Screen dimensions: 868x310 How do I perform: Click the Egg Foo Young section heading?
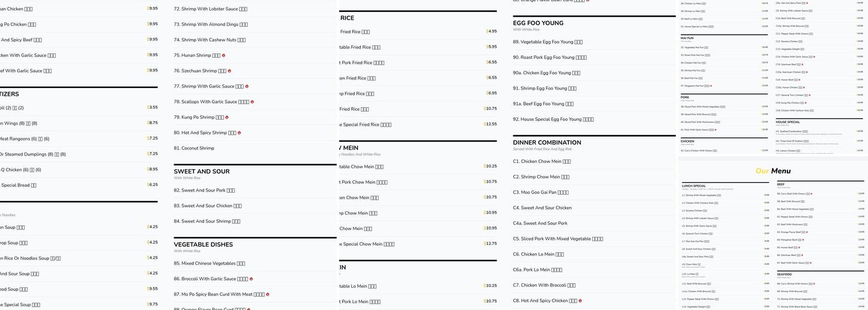[x=538, y=23]
